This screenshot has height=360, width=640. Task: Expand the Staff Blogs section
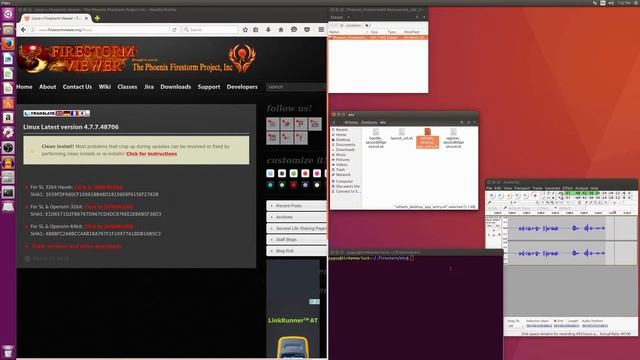click(x=296, y=240)
